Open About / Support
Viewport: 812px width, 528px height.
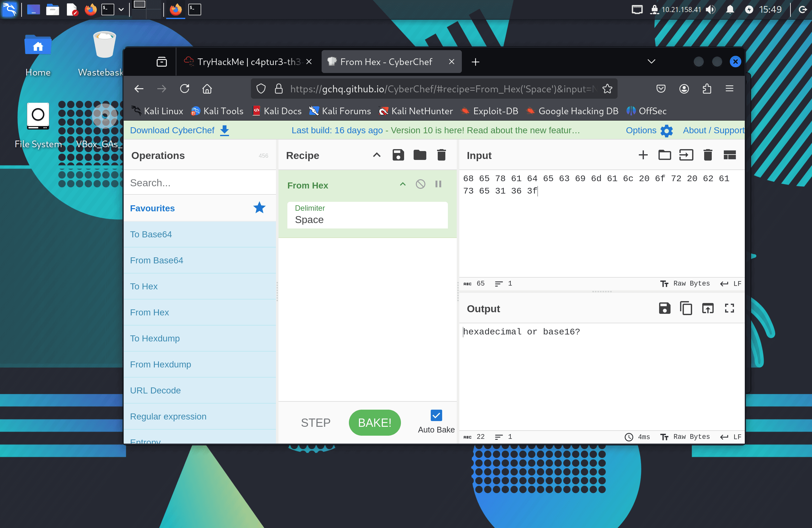pos(713,130)
